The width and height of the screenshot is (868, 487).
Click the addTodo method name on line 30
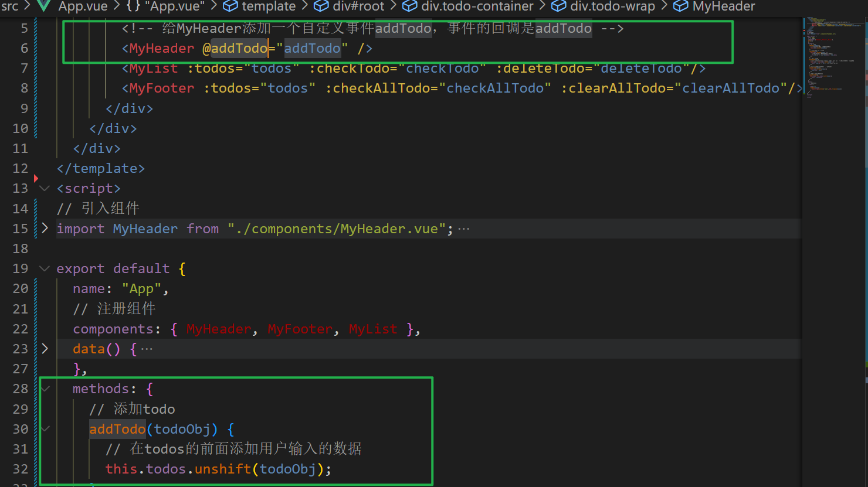pyautogui.click(x=117, y=429)
